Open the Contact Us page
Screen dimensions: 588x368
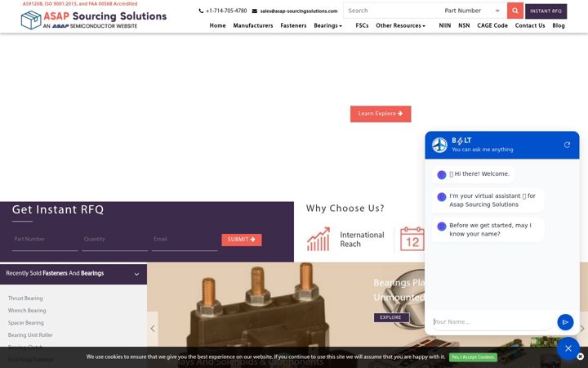tap(530, 25)
